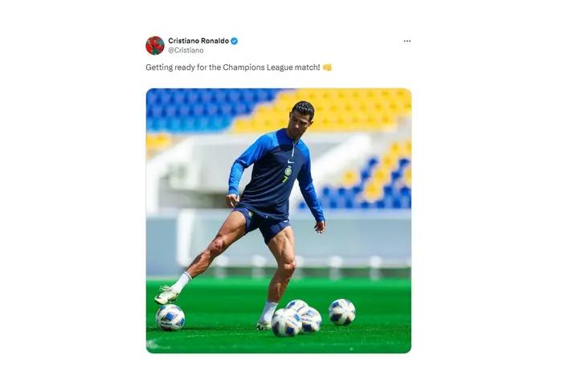Screen dimensions: 585x392
Task: Click the @Cristiano handle
Action: click(186, 51)
